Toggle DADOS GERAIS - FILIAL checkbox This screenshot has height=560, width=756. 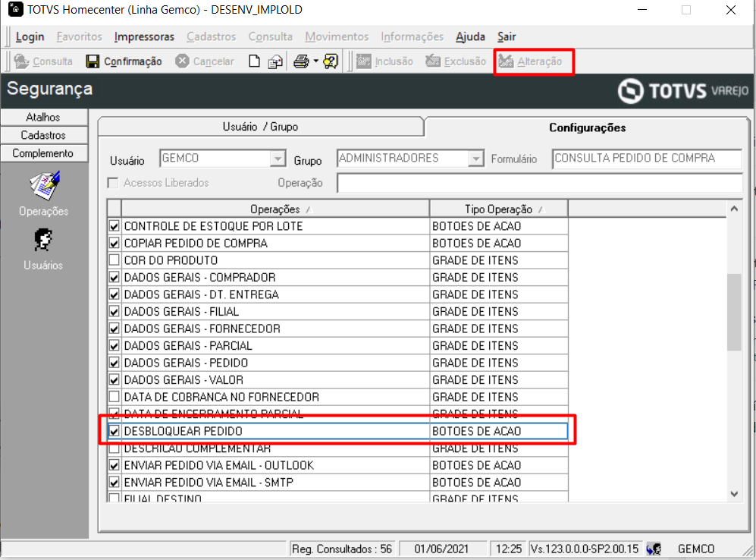pyautogui.click(x=114, y=312)
